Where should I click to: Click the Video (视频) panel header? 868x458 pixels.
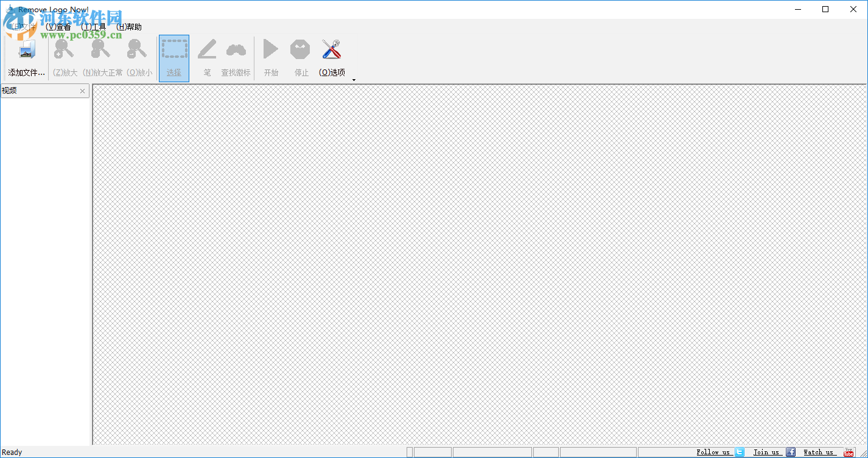point(45,91)
